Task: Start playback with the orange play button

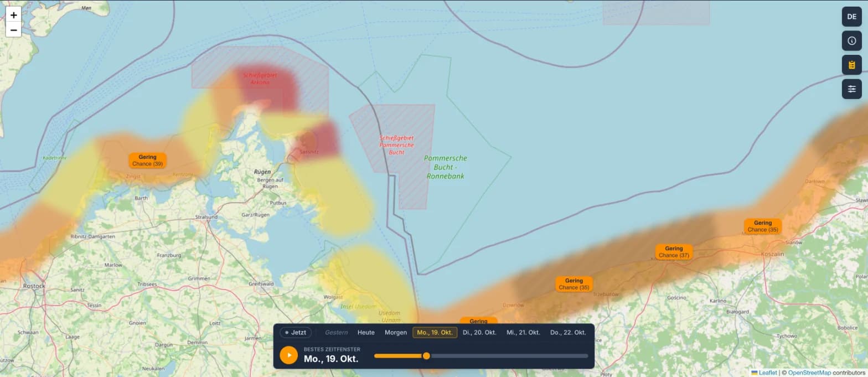Action: click(x=288, y=355)
